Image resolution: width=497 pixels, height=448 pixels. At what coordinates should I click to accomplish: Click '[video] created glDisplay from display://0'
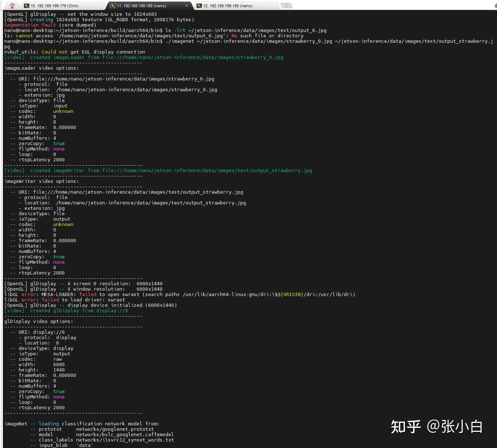(x=66, y=310)
